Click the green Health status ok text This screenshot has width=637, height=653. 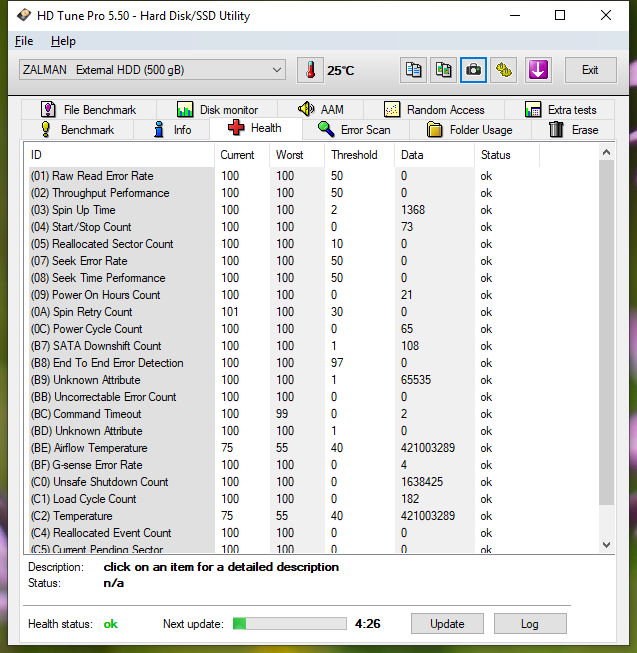point(110,624)
